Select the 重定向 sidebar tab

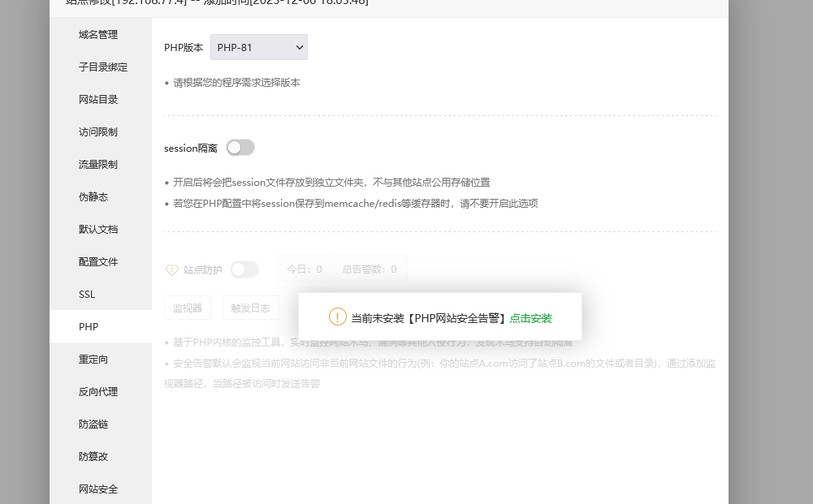(93, 360)
